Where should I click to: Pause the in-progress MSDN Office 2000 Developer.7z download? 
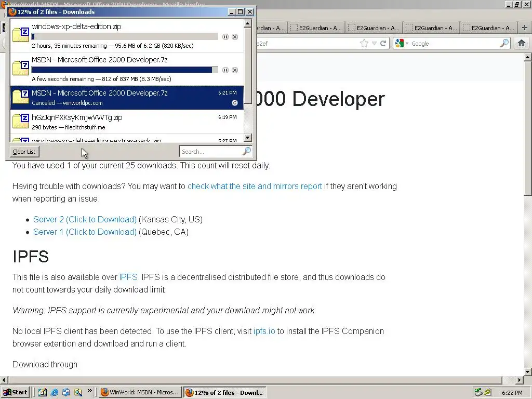225,70
